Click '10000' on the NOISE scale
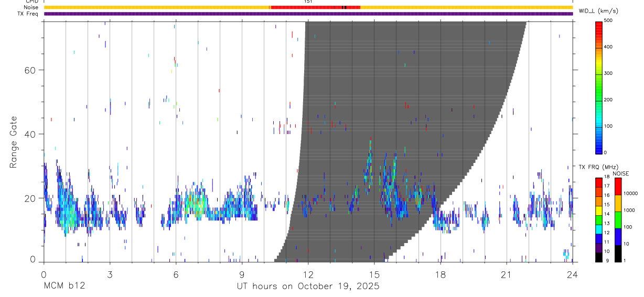 630,193
